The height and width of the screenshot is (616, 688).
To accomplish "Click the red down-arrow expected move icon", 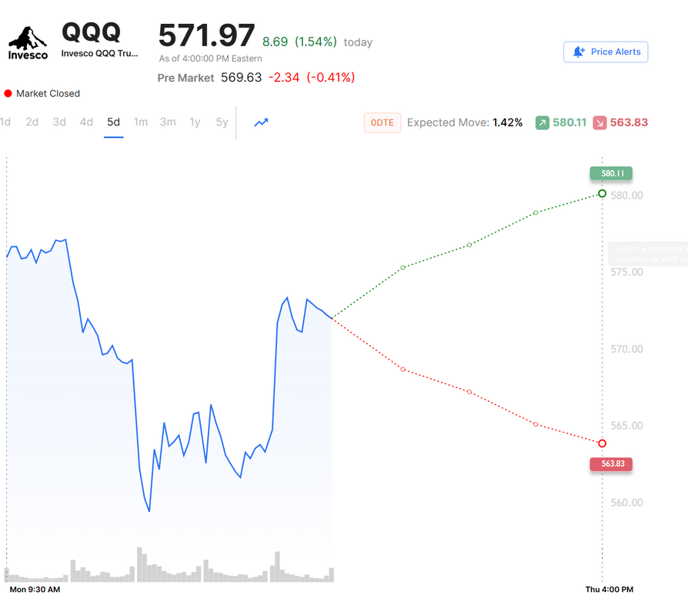I will [599, 122].
